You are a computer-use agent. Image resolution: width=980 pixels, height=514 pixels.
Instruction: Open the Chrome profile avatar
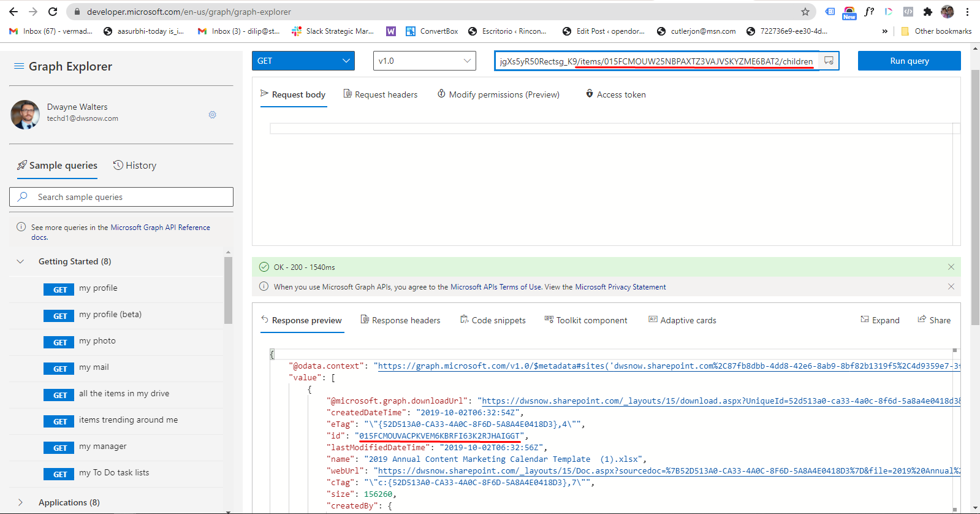[x=948, y=12]
